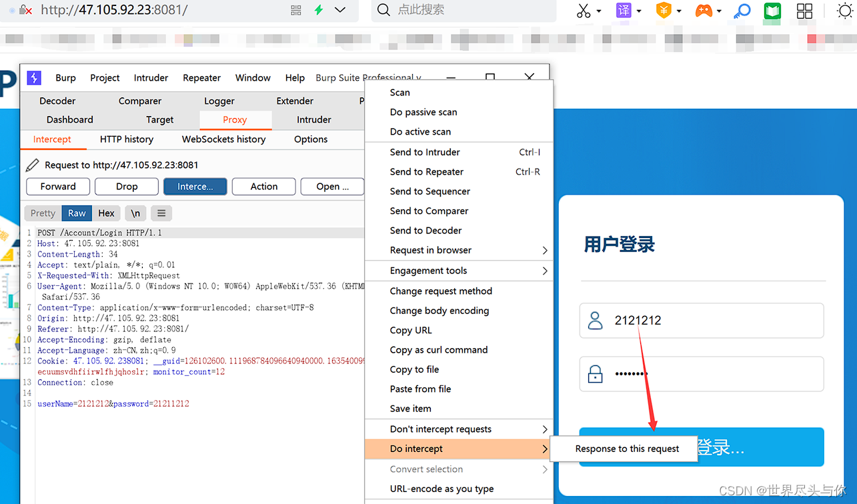The height and width of the screenshot is (504, 857).
Task: Open the Intruder menu in menu bar
Action: (x=151, y=78)
